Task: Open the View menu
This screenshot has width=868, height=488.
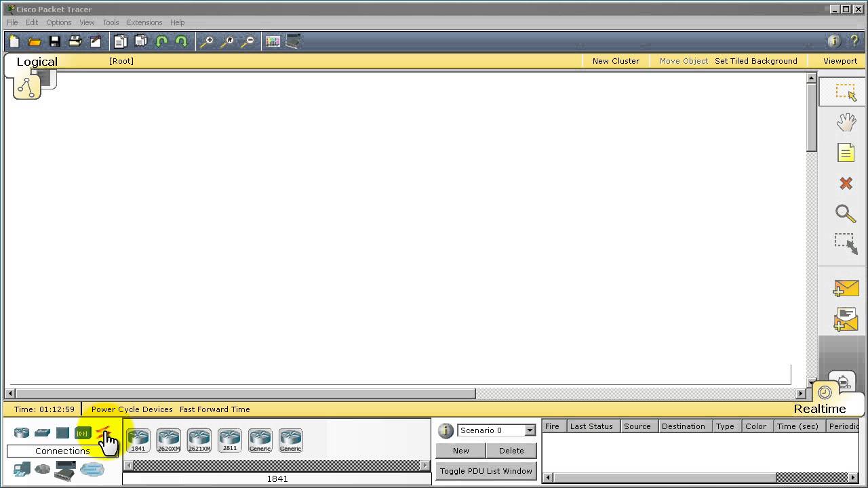Action: pyautogui.click(x=87, y=22)
